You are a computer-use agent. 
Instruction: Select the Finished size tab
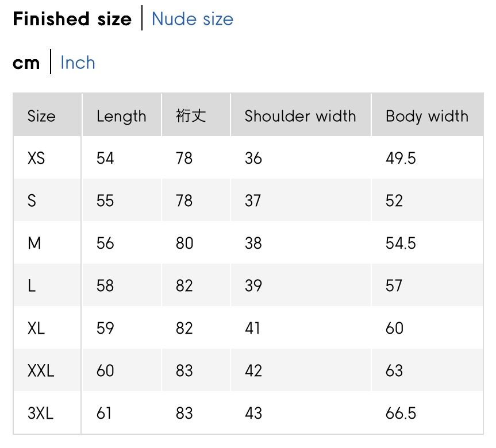(72, 19)
